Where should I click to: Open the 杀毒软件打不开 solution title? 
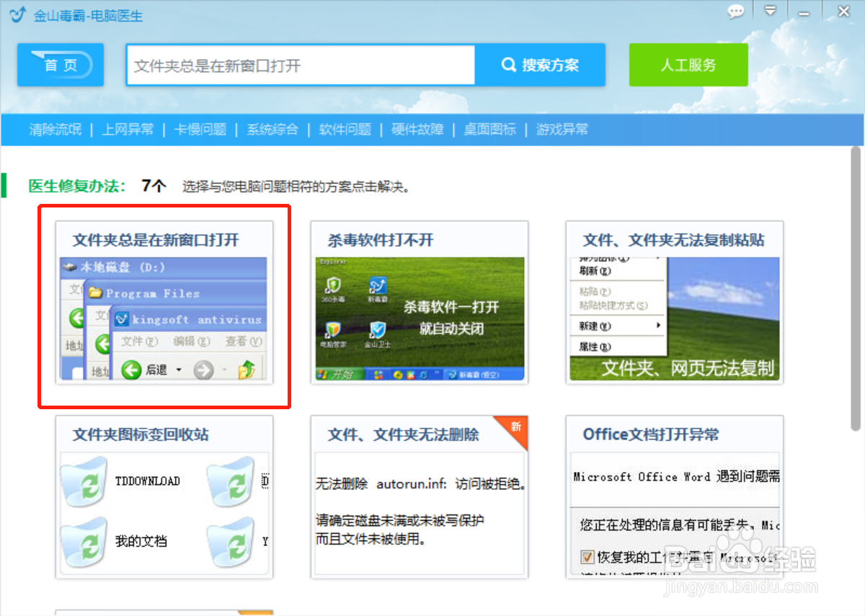point(381,241)
